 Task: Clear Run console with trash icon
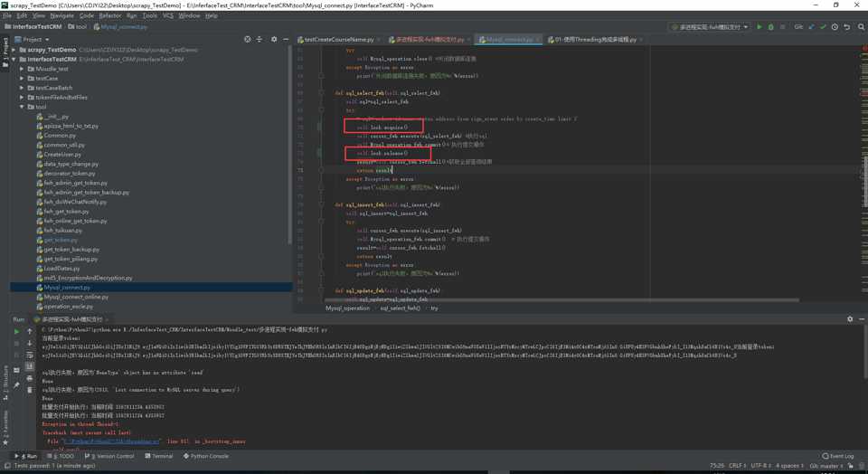point(29,390)
